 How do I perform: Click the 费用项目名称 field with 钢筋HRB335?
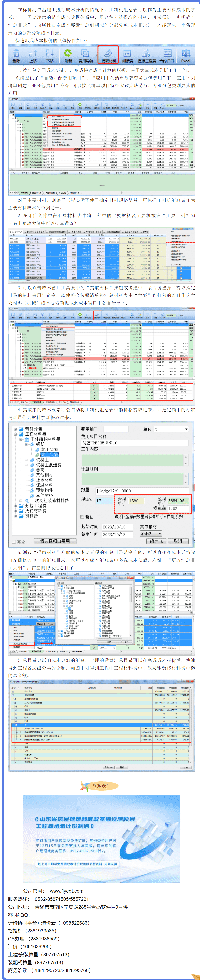[135, 443]
